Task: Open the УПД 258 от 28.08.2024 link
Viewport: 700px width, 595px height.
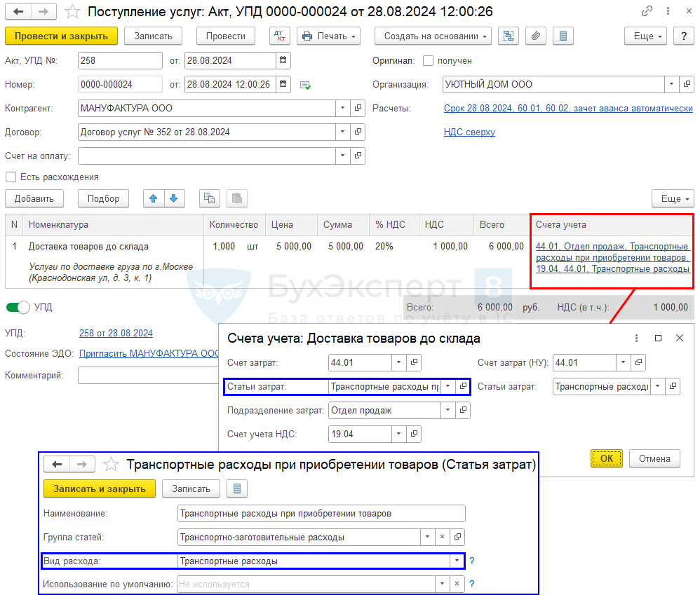Action: point(116,333)
